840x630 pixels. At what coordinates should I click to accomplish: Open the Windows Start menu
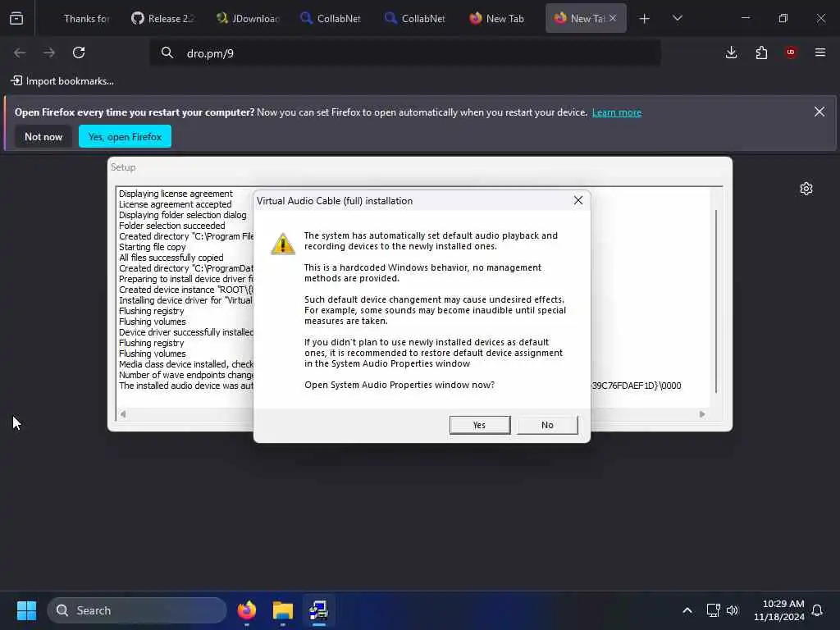click(x=27, y=610)
